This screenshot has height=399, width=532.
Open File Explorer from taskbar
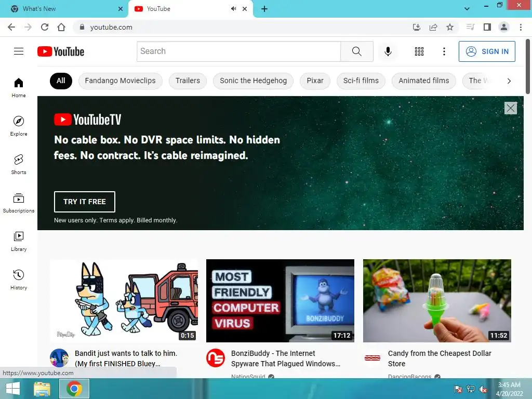(42, 389)
